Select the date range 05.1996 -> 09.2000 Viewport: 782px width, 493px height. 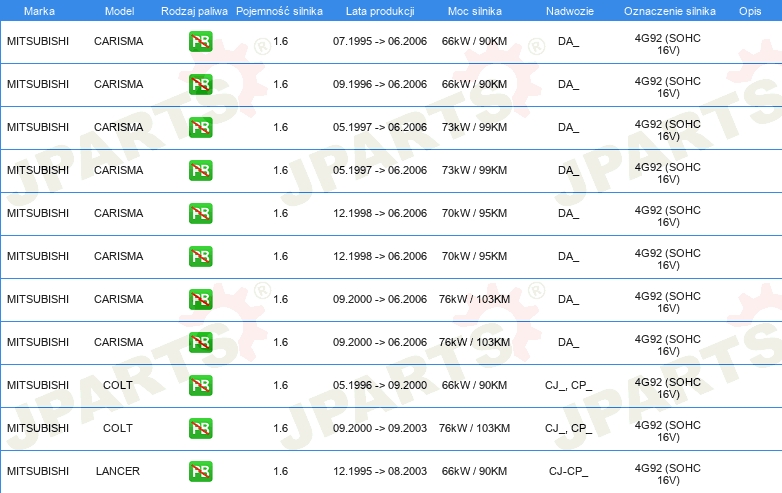380,385
